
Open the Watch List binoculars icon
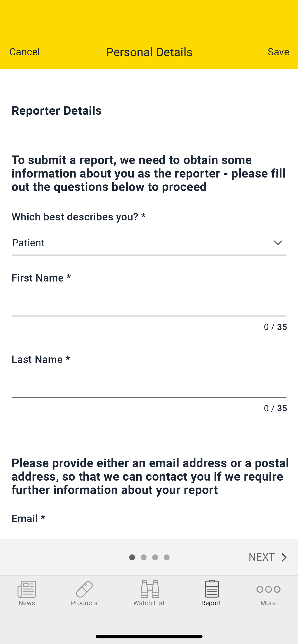tap(149, 589)
